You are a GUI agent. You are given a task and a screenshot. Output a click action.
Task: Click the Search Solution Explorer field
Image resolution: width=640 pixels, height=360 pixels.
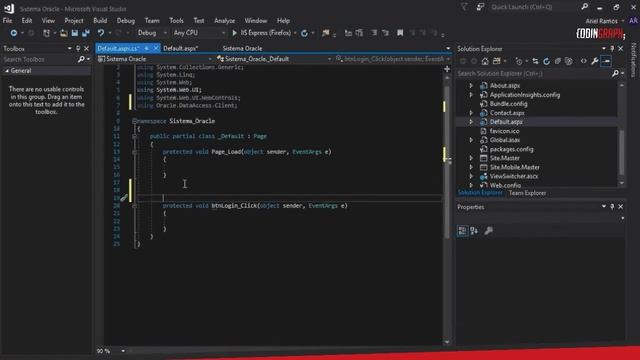534,73
